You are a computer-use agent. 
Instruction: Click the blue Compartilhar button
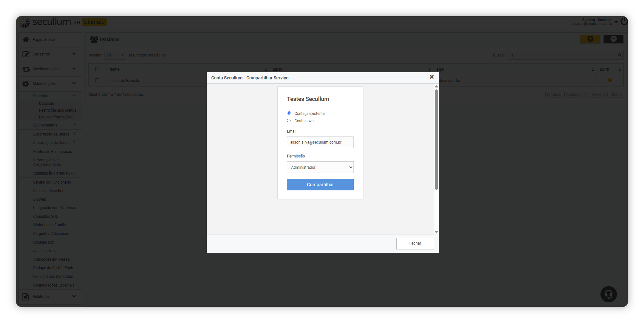pos(320,185)
